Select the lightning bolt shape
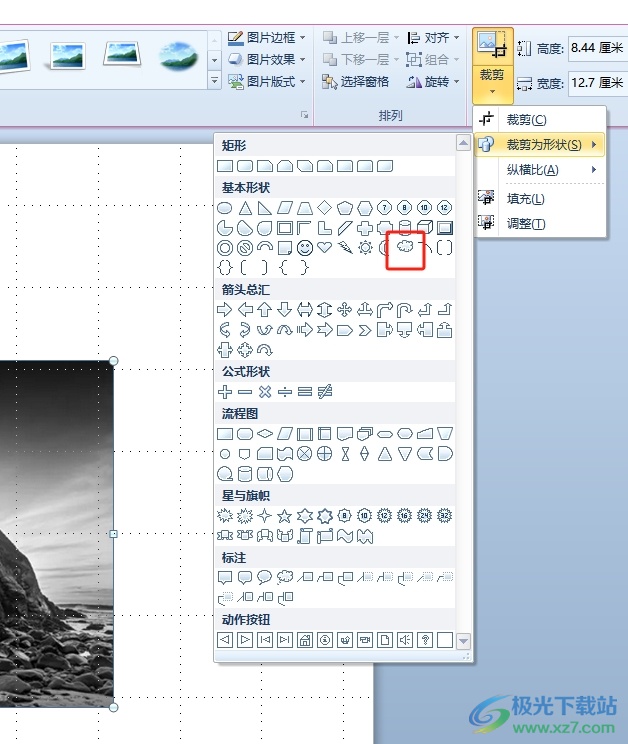The height and width of the screenshot is (744, 628). [x=345, y=247]
